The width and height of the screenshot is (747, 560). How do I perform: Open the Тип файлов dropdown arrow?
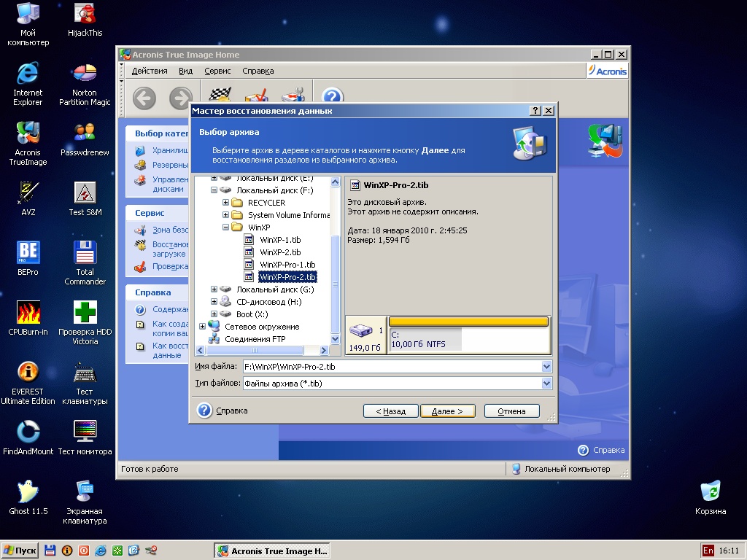click(546, 384)
